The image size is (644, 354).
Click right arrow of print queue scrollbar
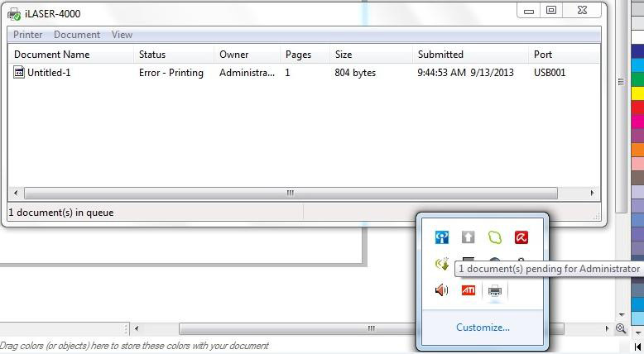[593, 193]
